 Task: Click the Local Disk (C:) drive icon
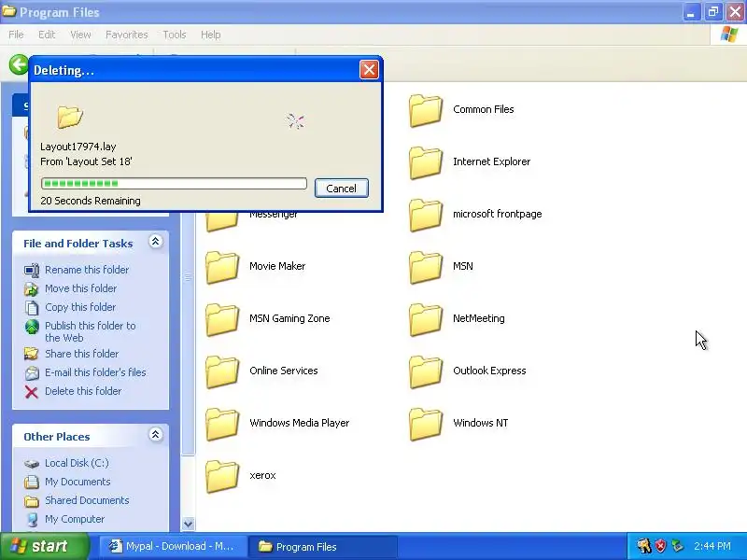(32, 463)
